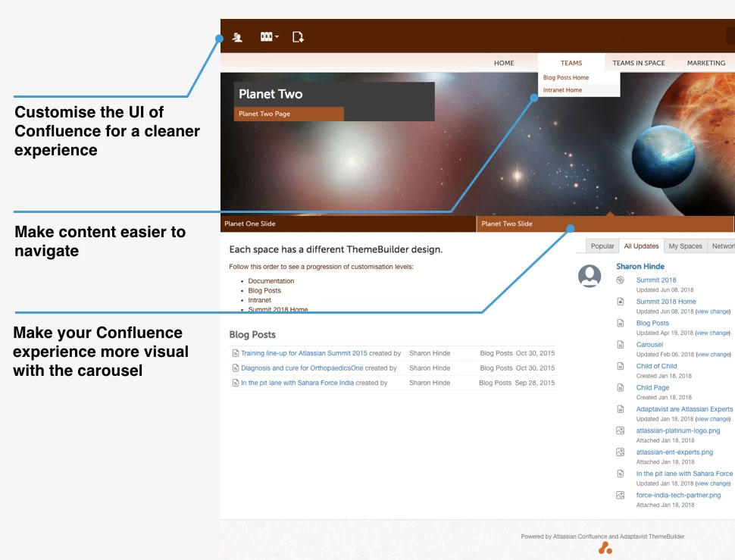Click page icon beside Adaptavist are Atlassian Experts
The width and height of the screenshot is (735, 560).
[x=620, y=409]
